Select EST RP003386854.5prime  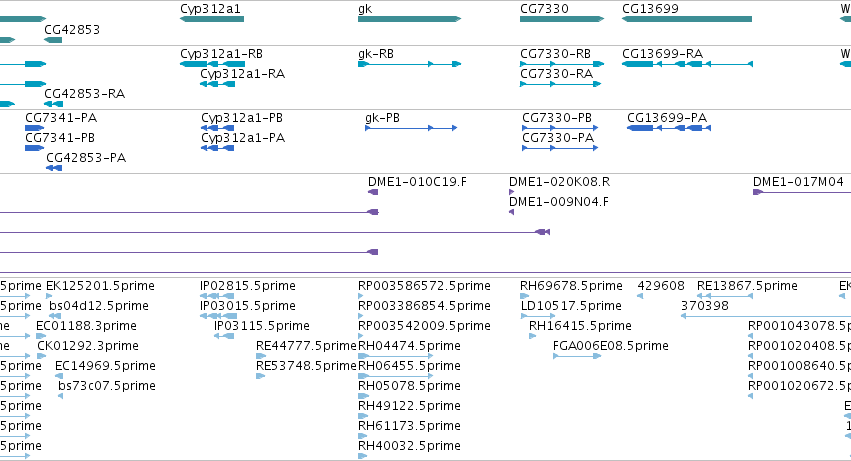[424, 306]
